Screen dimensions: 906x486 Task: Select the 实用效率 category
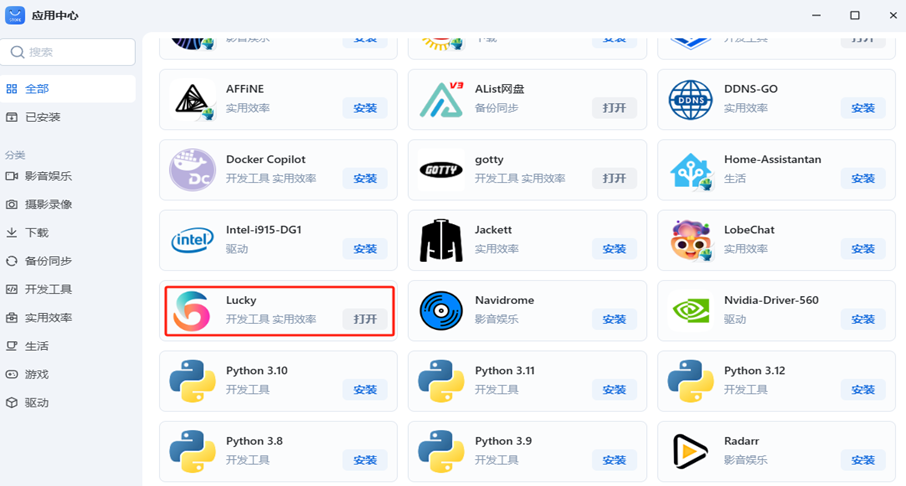[x=68, y=318]
